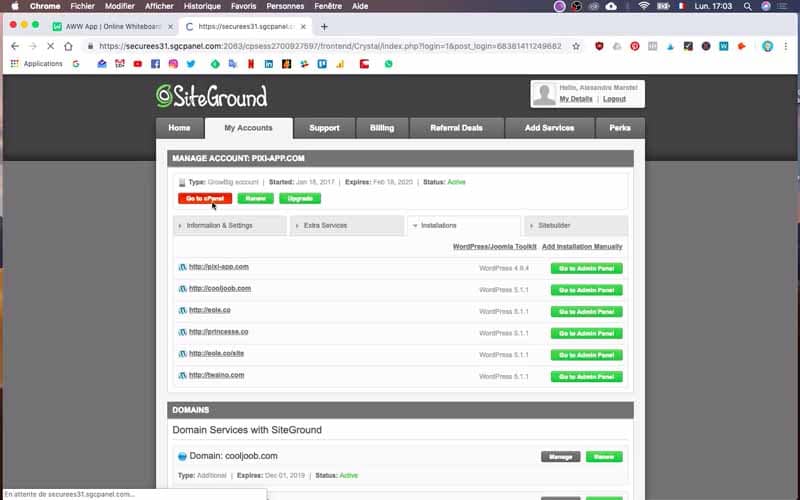The width and height of the screenshot is (800, 500).
Task: Open the Referral Deals tab
Action: click(457, 128)
